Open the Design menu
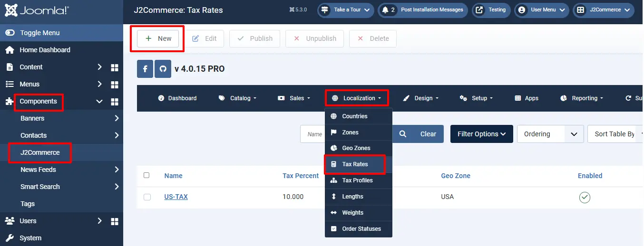The height and width of the screenshot is (246, 644). 420,98
